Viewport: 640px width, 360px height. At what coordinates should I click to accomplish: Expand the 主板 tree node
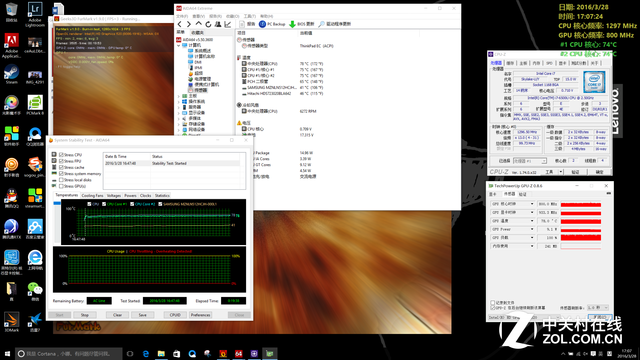[x=179, y=96]
